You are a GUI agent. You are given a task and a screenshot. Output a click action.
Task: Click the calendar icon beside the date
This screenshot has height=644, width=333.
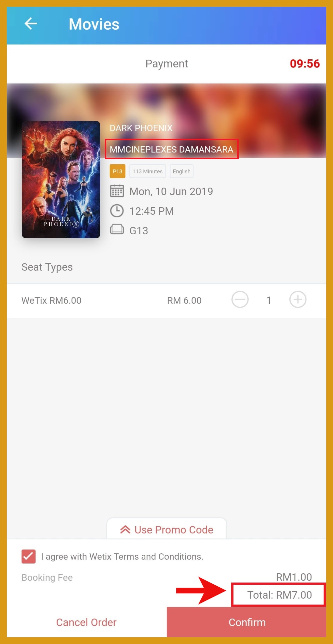[x=117, y=191]
